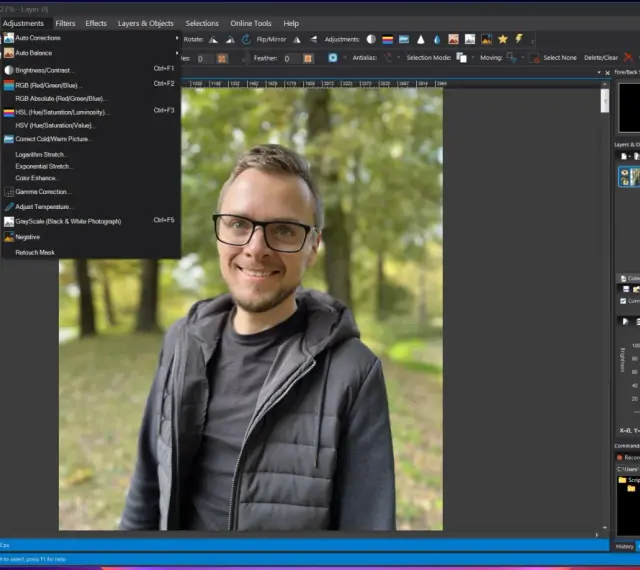
Task: Toggle the layer lock icon
Action: pos(624,181)
